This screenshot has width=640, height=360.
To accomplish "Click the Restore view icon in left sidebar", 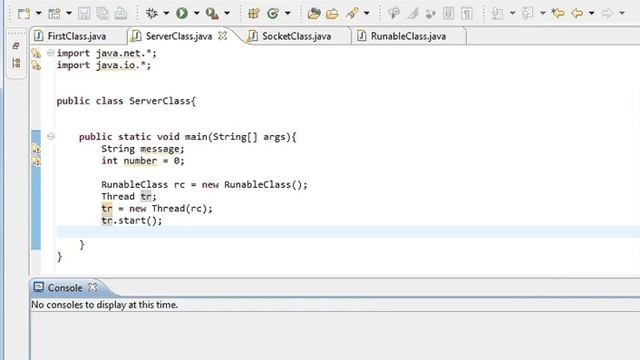I will [16, 46].
